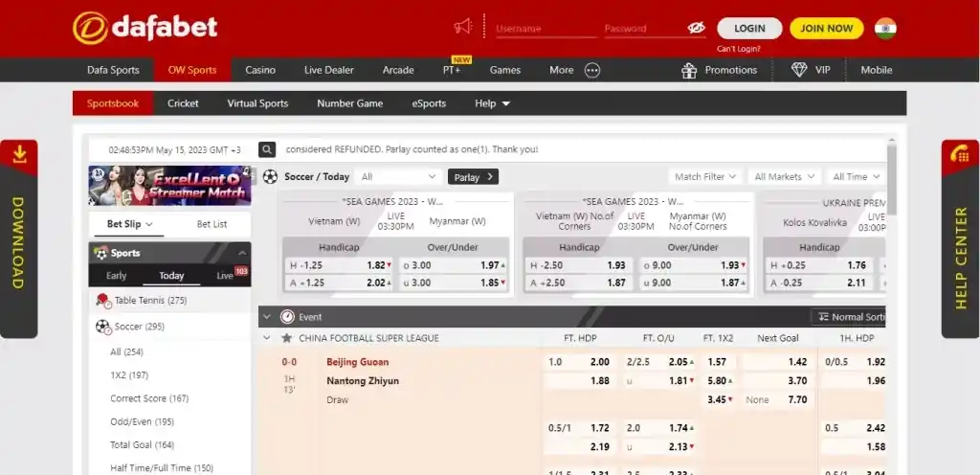Viewport: 980px width, 475px height.
Task: Select Correct Score (167) filter
Action: (149, 398)
